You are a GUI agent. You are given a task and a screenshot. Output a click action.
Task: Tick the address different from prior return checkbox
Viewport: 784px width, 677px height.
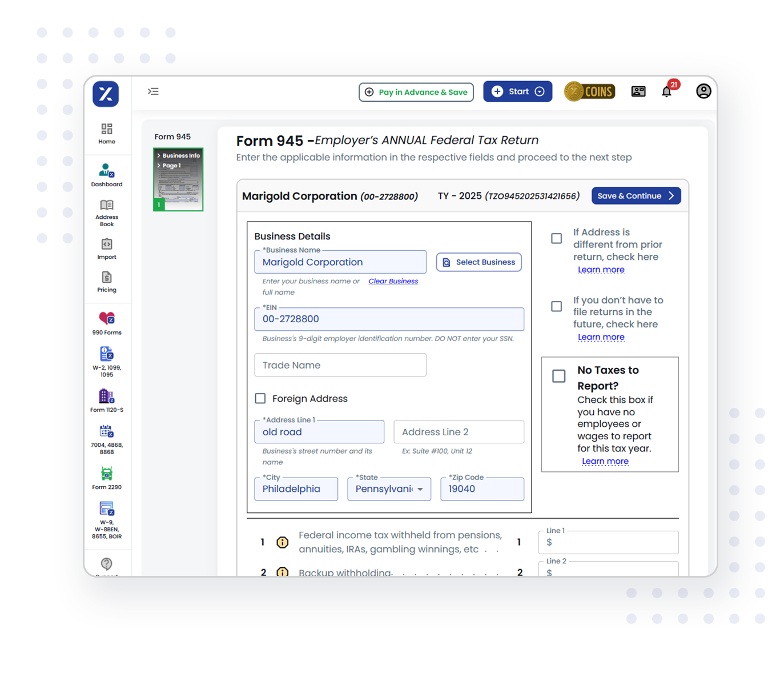coord(556,238)
